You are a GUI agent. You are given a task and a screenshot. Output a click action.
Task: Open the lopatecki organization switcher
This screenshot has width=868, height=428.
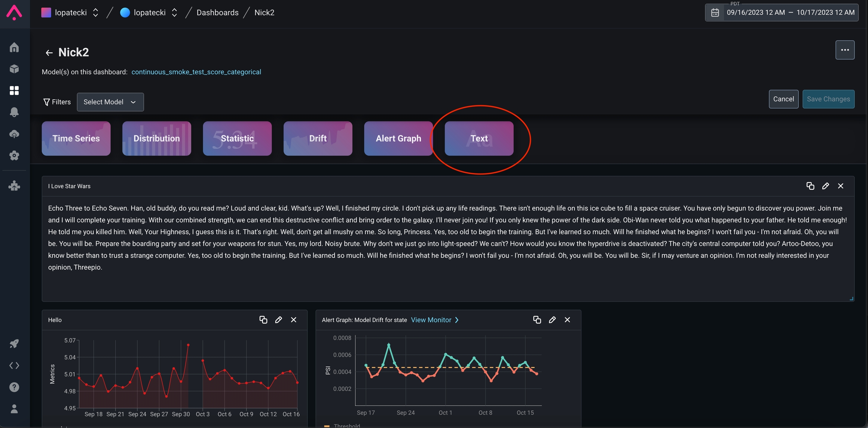point(70,12)
